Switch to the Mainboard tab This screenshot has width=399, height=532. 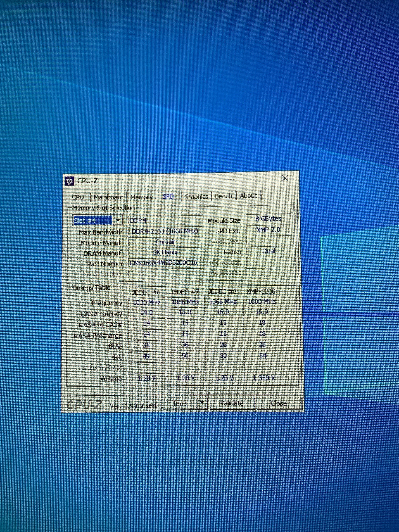click(108, 197)
